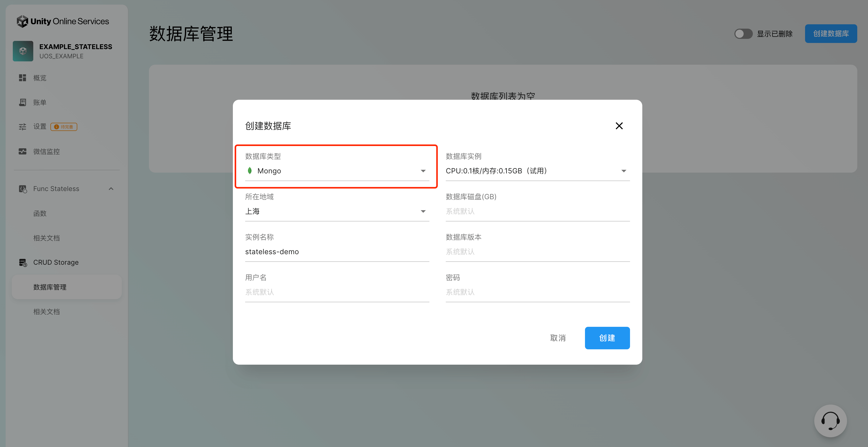Click the 概览 dashboard icon
Image resolution: width=868 pixels, height=447 pixels.
pyautogui.click(x=23, y=78)
